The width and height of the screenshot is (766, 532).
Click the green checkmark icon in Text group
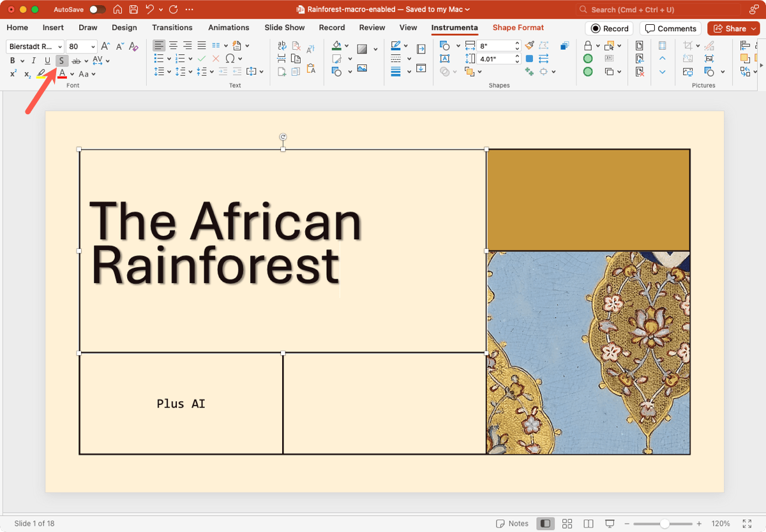[202, 59]
